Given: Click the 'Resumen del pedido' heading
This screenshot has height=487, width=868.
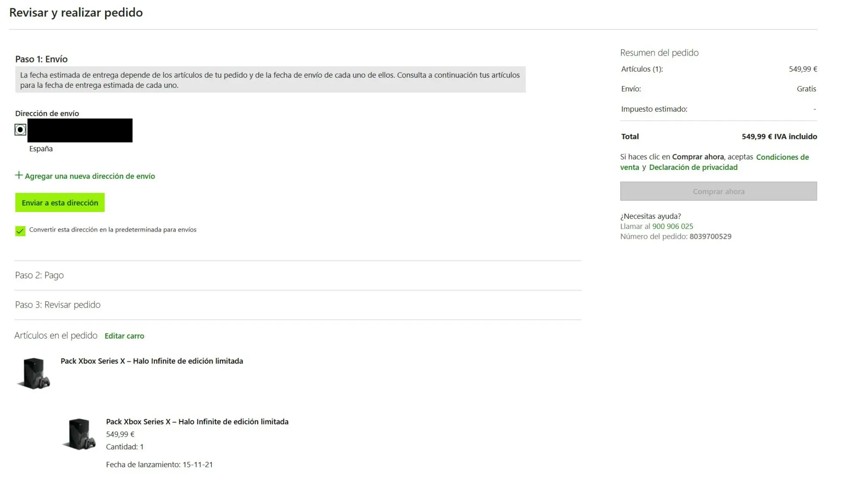Looking at the screenshot, I should pos(659,53).
